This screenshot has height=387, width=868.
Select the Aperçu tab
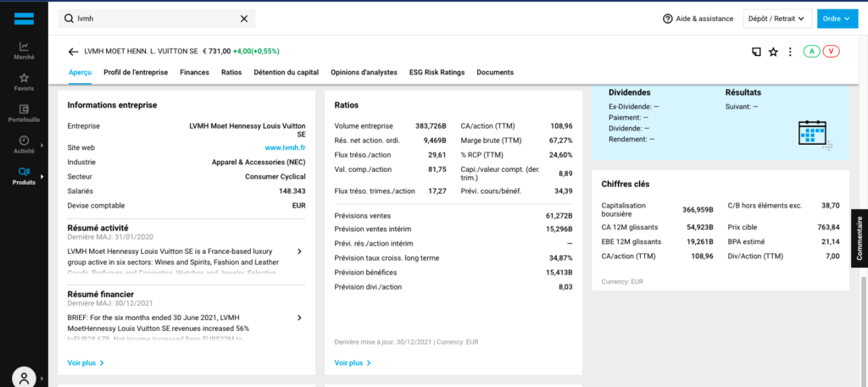(x=81, y=73)
